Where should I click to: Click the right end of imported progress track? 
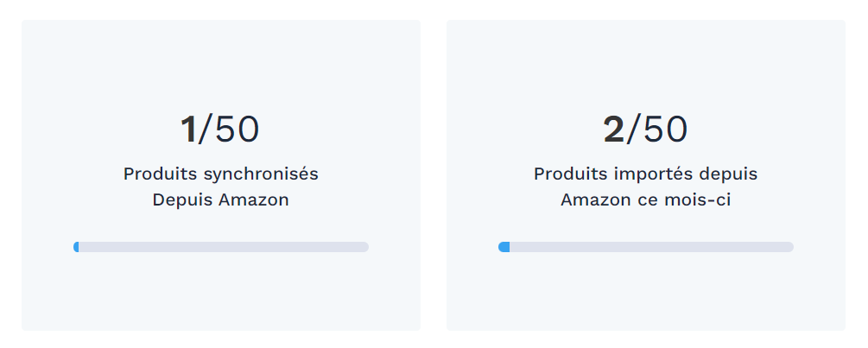789,247
